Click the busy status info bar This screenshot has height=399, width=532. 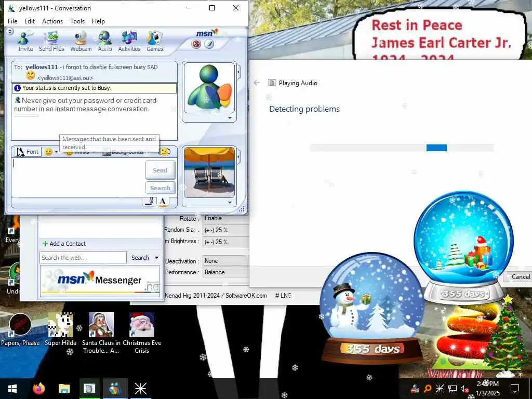pos(95,88)
